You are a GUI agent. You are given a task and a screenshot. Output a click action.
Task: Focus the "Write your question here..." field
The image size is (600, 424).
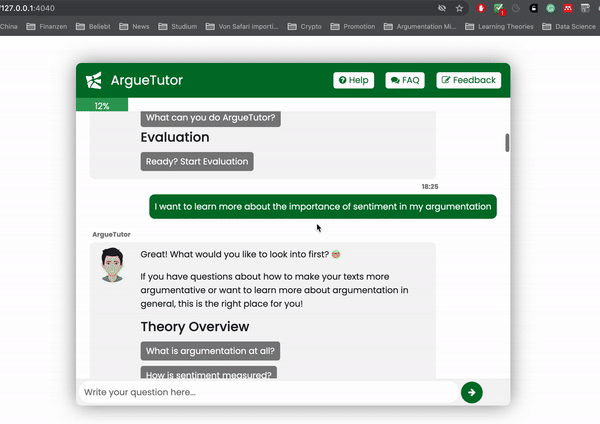(265, 392)
